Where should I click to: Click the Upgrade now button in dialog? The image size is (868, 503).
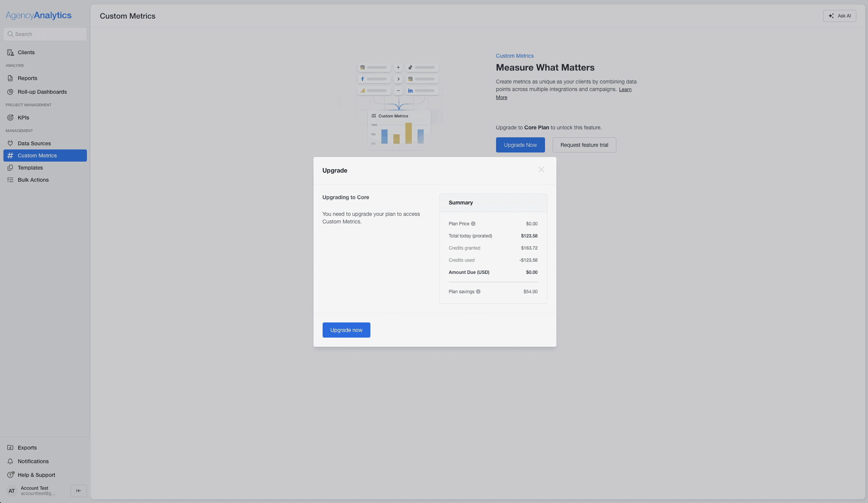coord(346,330)
